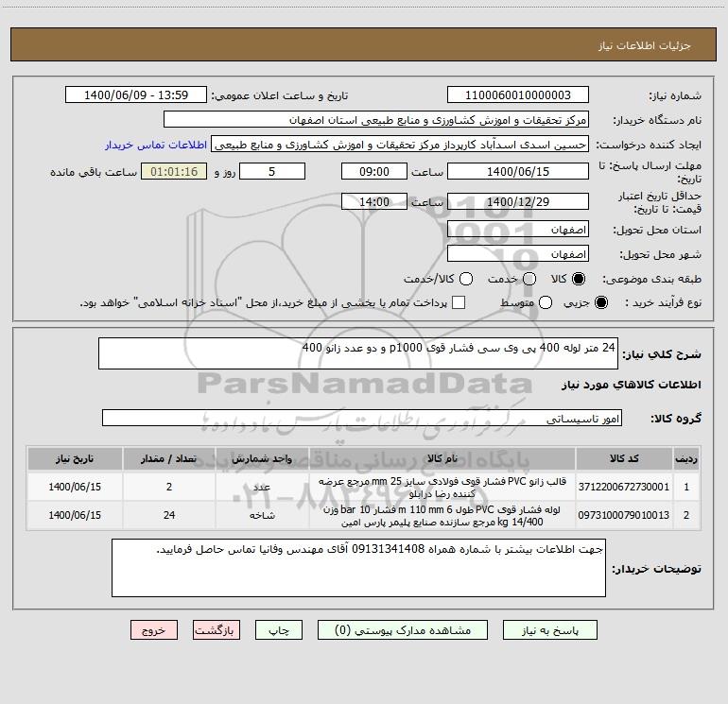This screenshot has width=728, height=704.
Task: Toggle the اسناد خزانه اسلامی payment checkbox
Action: 459,302
